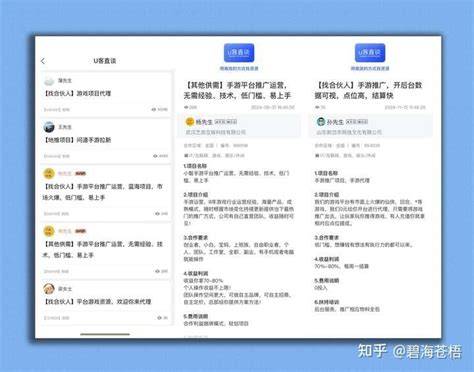Open avatar on 问道手游拉新 listing
The width and height of the screenshot is (474, 372).
(x=49, y=127)
